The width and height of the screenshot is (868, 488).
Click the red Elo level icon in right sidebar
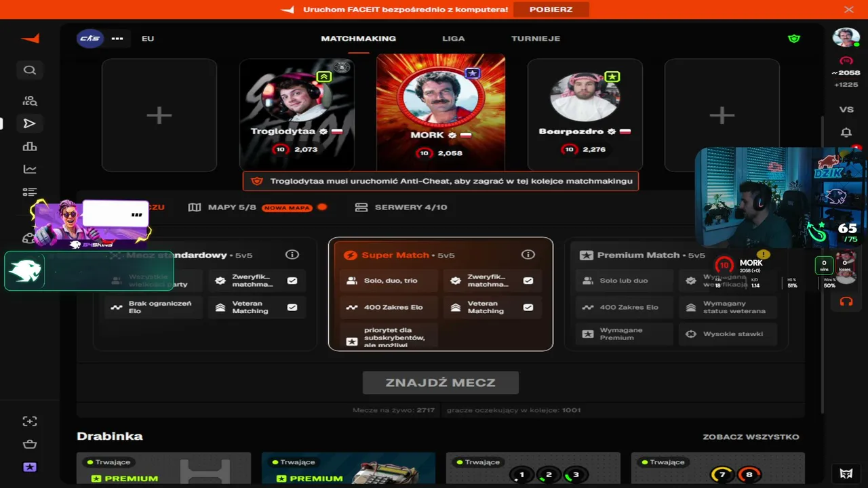point(846,60)
